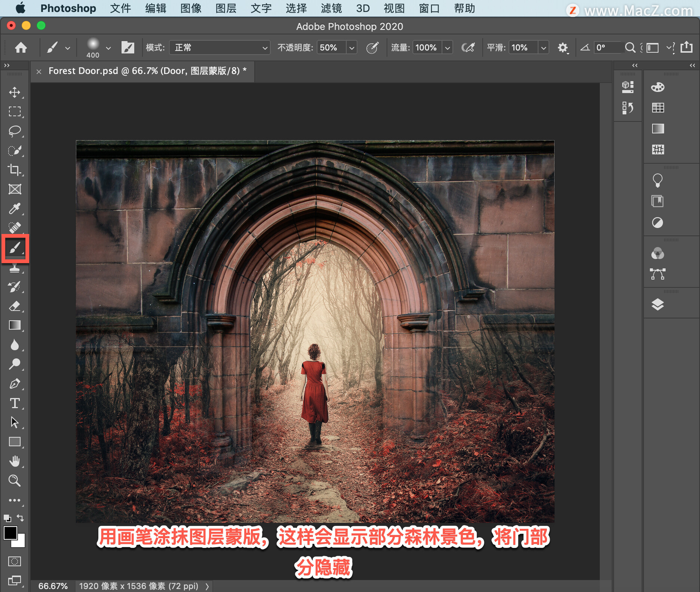Select the Lasso tool
The image size is (700, 592).
[15, 131]
